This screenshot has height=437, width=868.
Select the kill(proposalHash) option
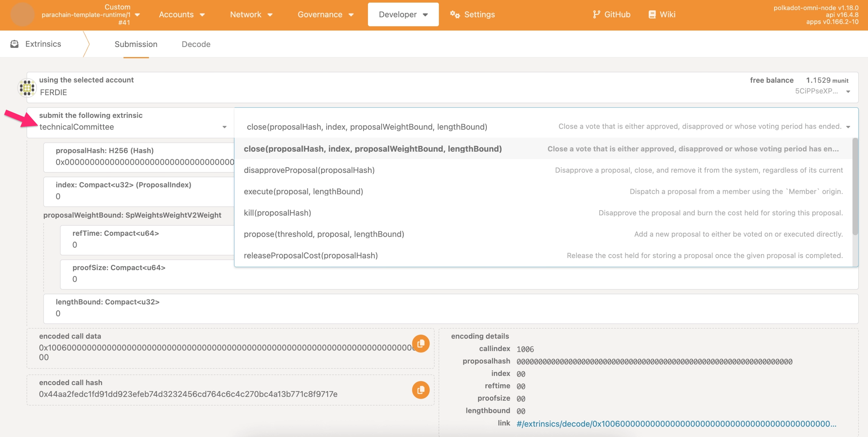point(277,213)
